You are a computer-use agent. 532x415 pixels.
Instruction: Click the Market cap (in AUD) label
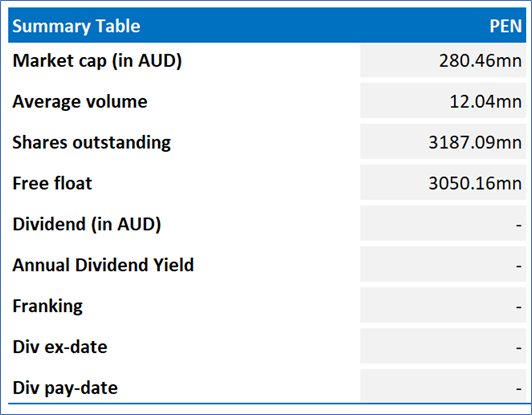click(97, 61)
